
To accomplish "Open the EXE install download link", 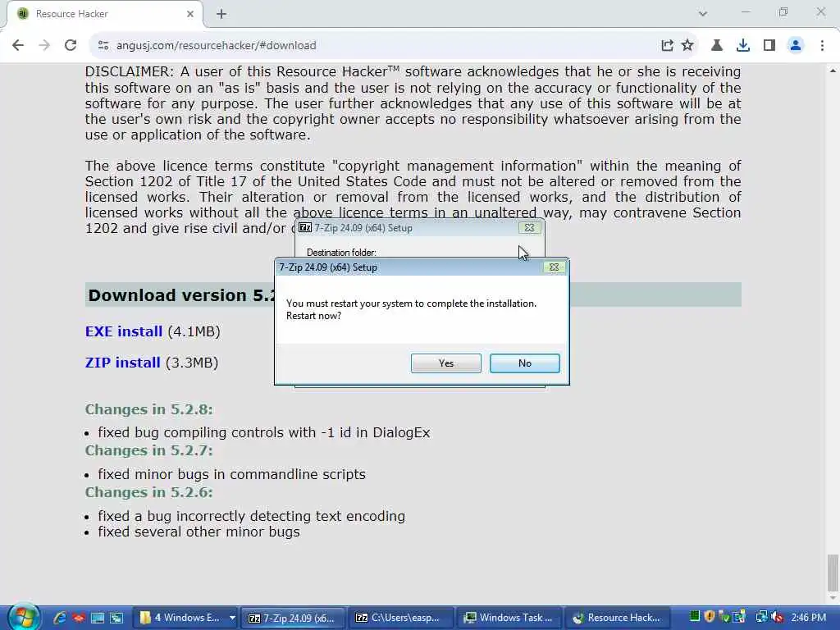I will (124, 331).
